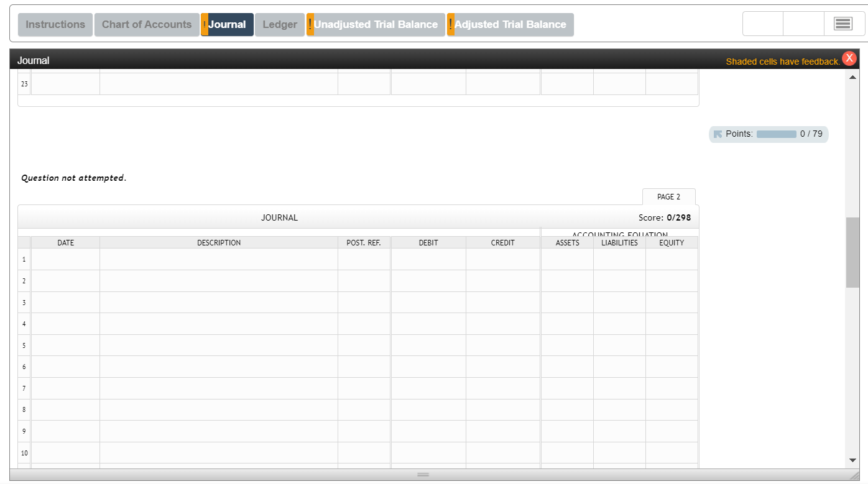Click the CREDIT column header
Screen dimensions: 868x484
pyautogui.click(x=503, y=243)
